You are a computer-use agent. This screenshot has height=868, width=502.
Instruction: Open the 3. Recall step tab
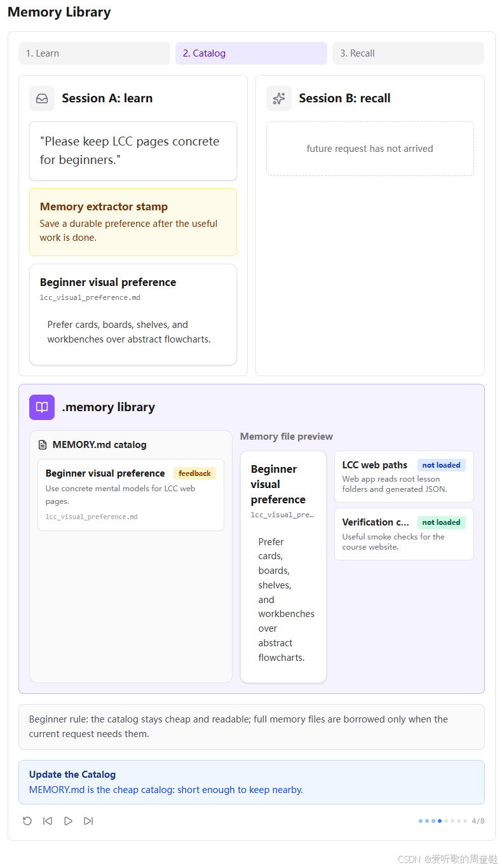pyautogui.click(x=408, y=53)
